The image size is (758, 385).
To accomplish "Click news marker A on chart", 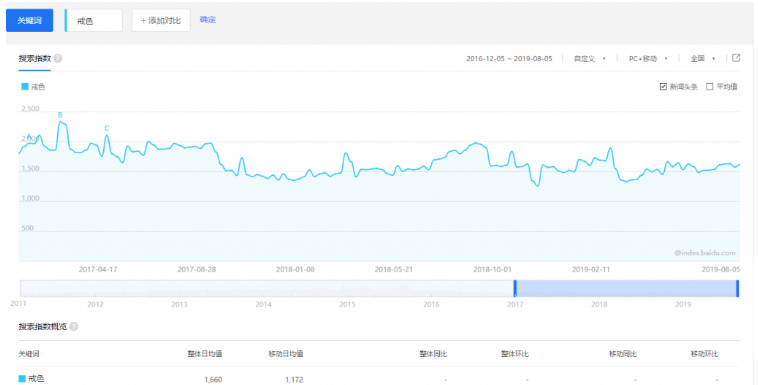I will (29, 136).
